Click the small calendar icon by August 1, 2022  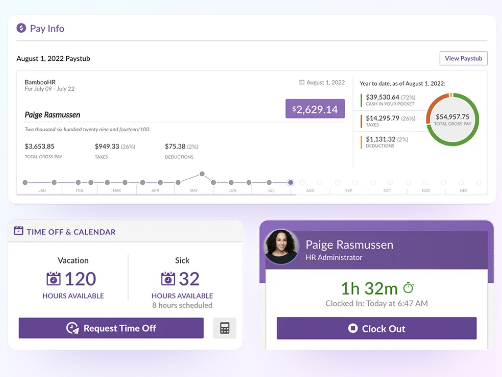point(302,82)
